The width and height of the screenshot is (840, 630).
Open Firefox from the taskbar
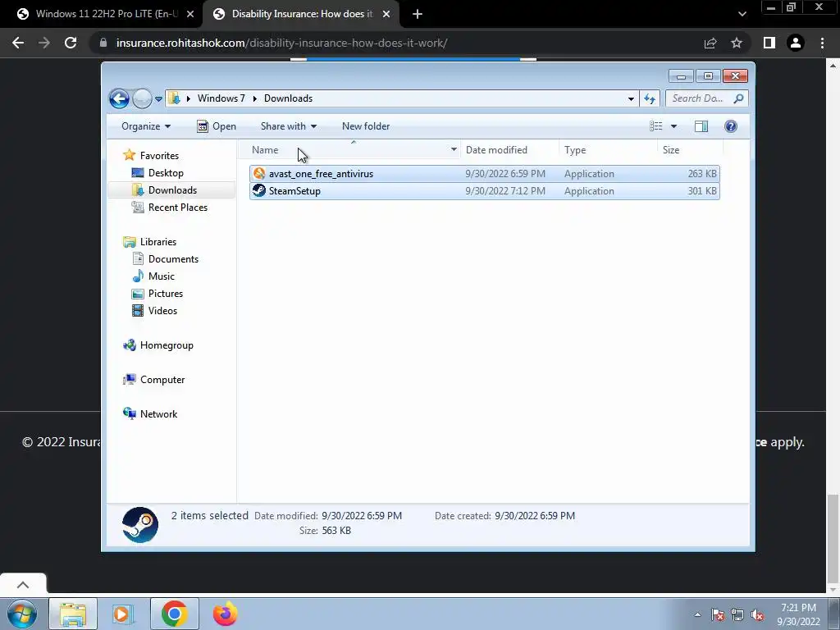point(225,614)
